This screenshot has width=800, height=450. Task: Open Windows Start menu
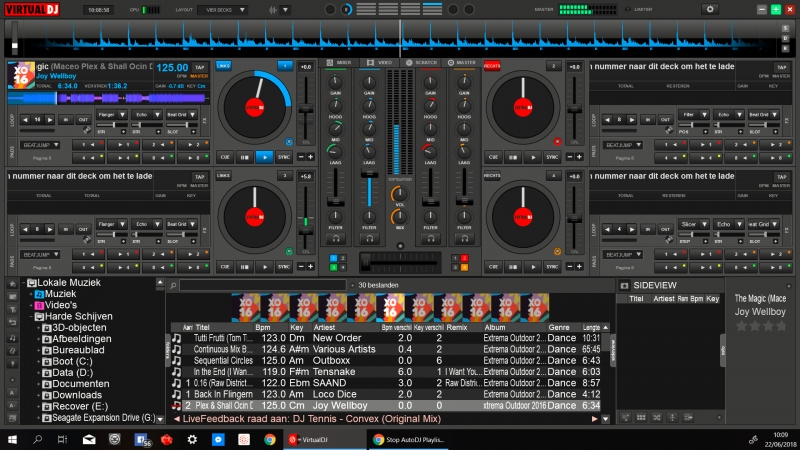[12, 439]
